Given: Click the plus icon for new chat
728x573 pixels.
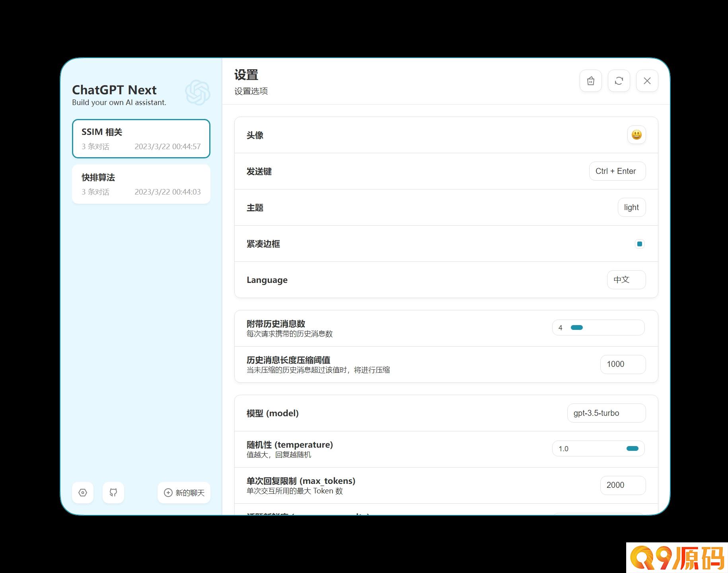Looking at the screenshot, I should coord(168,493).
